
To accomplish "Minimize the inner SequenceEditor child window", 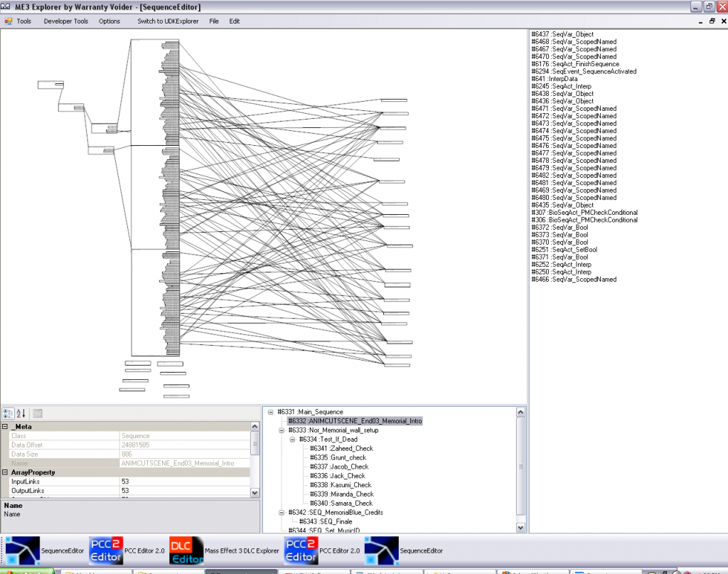I will click(701, 21).
